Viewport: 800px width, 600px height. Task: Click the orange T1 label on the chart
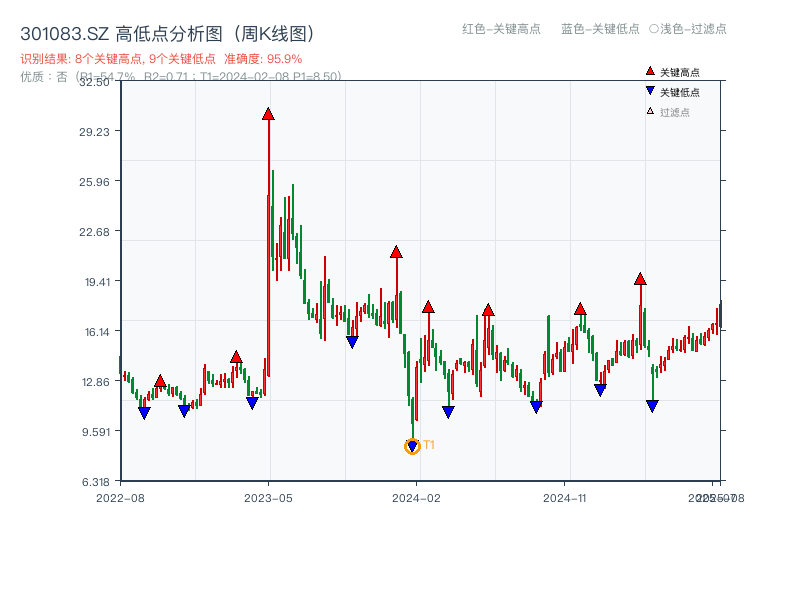[427, 443]
